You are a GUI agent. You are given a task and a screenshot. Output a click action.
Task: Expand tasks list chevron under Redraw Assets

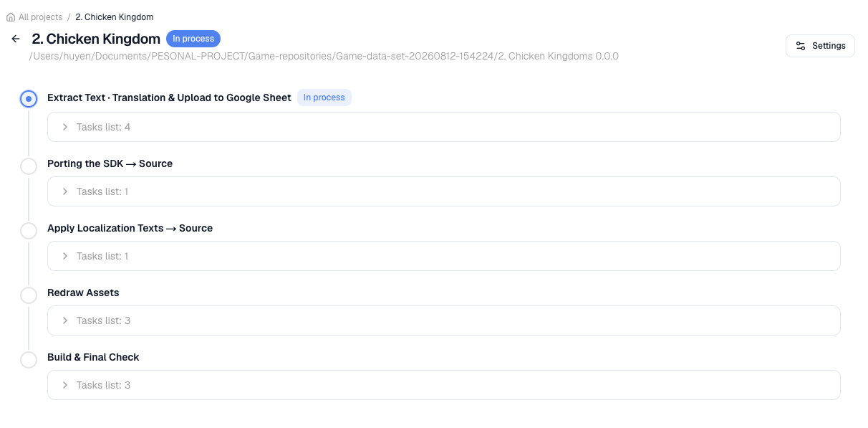65,320
